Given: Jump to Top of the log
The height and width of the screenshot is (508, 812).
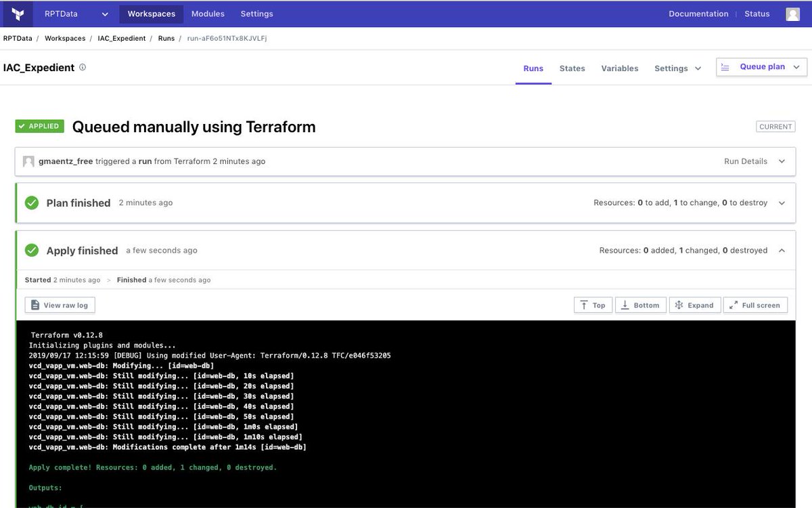Looking at the screenshot, I should point(593,305).
